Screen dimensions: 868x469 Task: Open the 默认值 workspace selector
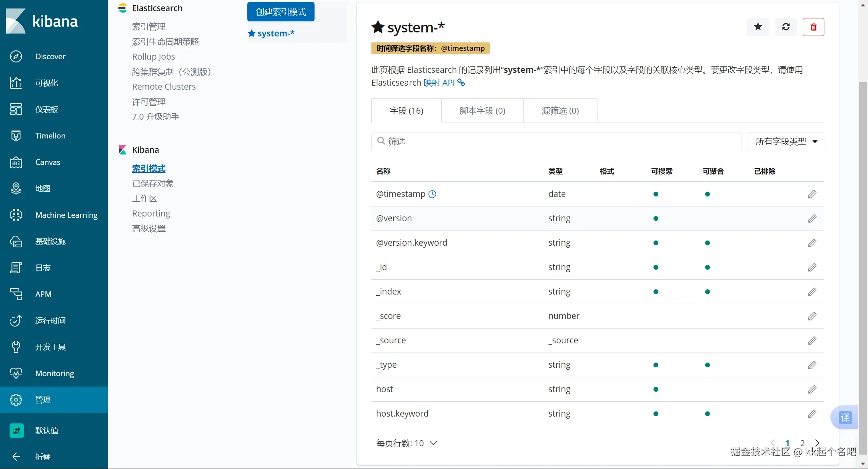pos(17,431)
